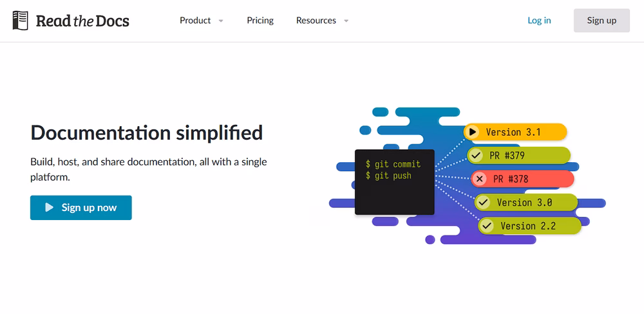The width and height of the screenshot is (644, 314).
Task: Click the black git commit terminal graphic
Action: 394,182
